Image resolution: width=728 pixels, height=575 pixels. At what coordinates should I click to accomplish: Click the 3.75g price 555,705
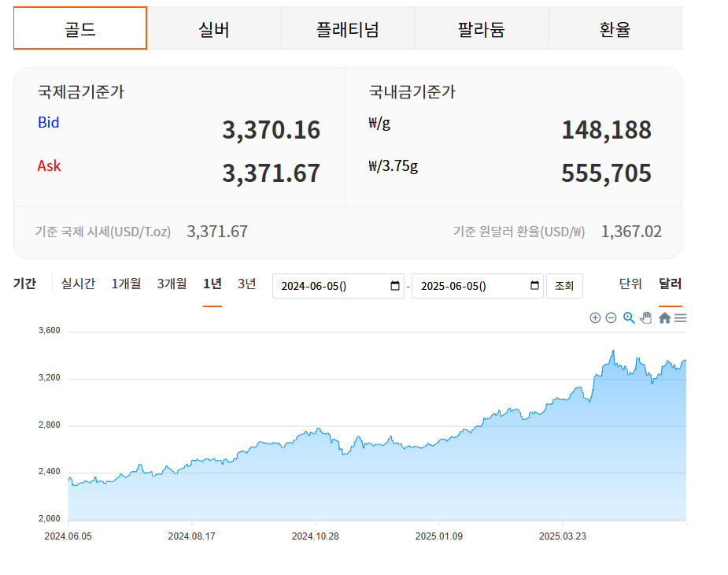606,173
